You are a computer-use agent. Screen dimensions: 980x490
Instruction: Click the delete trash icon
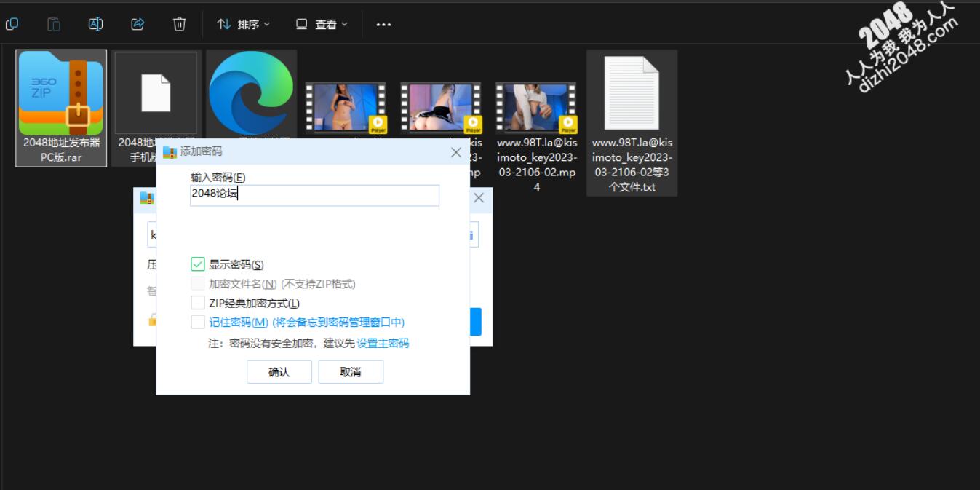pos(180,24)
